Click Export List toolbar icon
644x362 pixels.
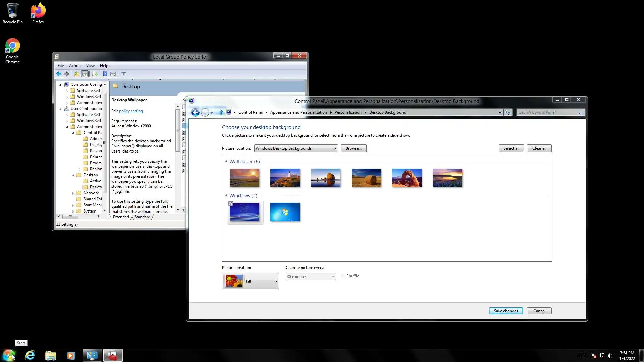95,74
